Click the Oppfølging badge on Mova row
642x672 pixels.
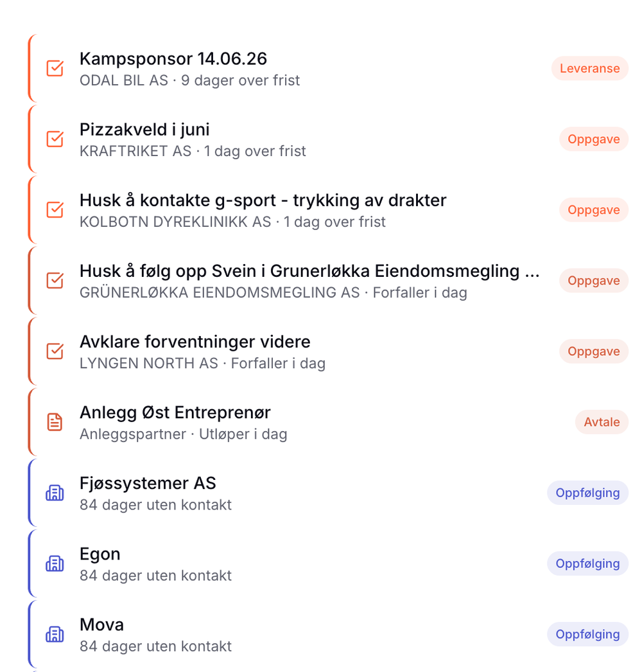click(x=587, y=634)
